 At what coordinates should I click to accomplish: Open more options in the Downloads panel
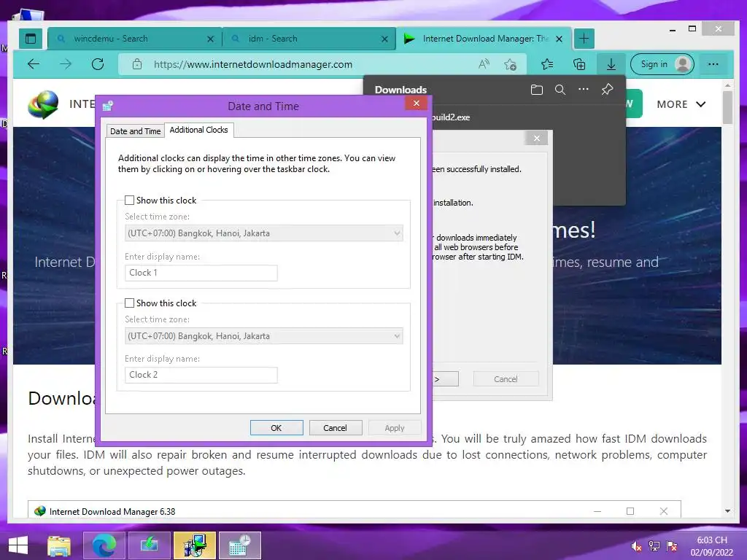pyautogui.click(x=584, y=89)
